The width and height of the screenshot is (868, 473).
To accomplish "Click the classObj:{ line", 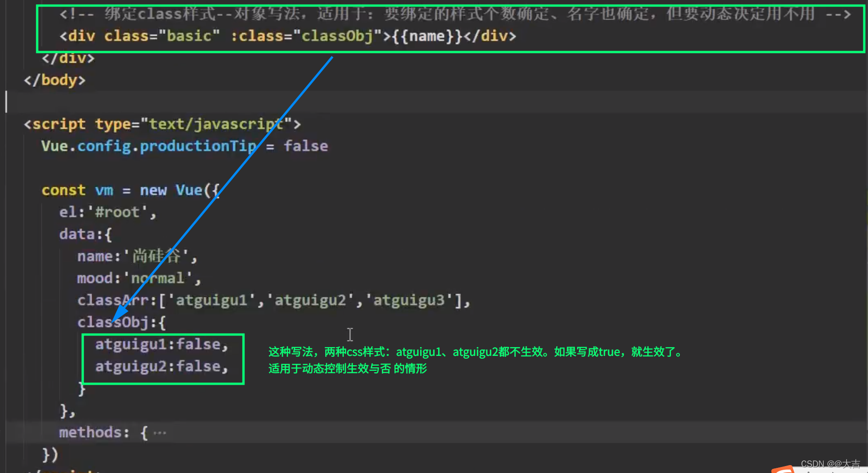I will pos(121,322).
